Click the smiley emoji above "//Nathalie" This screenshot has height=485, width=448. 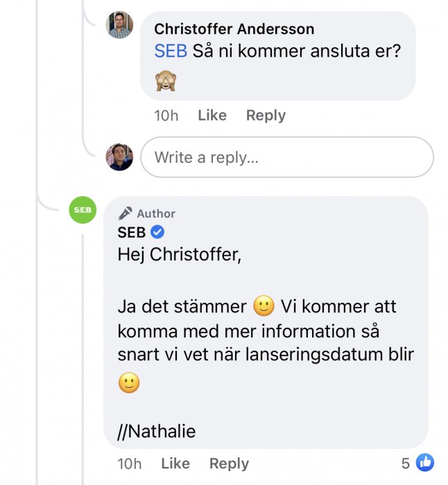point(129,382)
